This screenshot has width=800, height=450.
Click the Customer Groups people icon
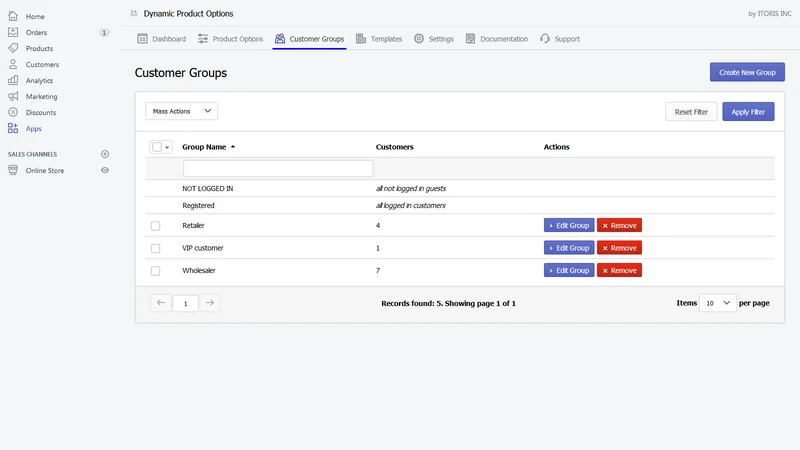click(280, 39)
